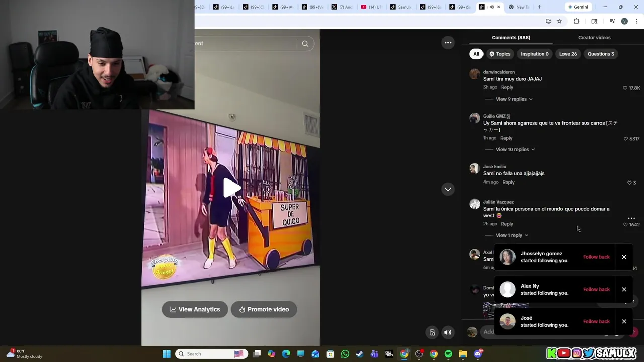644x362 pixels.
Task: Dismiss Alex Ny follow notification
Action: pos(624,289)
